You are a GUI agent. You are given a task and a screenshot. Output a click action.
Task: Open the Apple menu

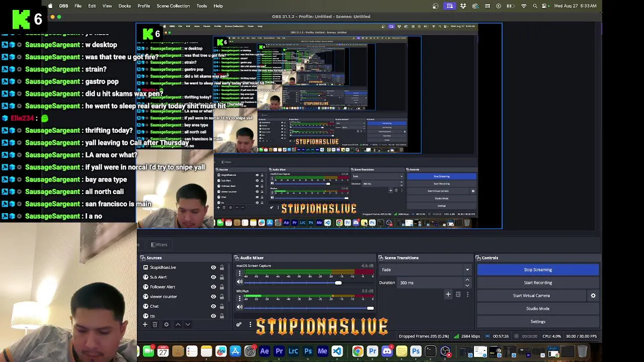tap(50, 6)
